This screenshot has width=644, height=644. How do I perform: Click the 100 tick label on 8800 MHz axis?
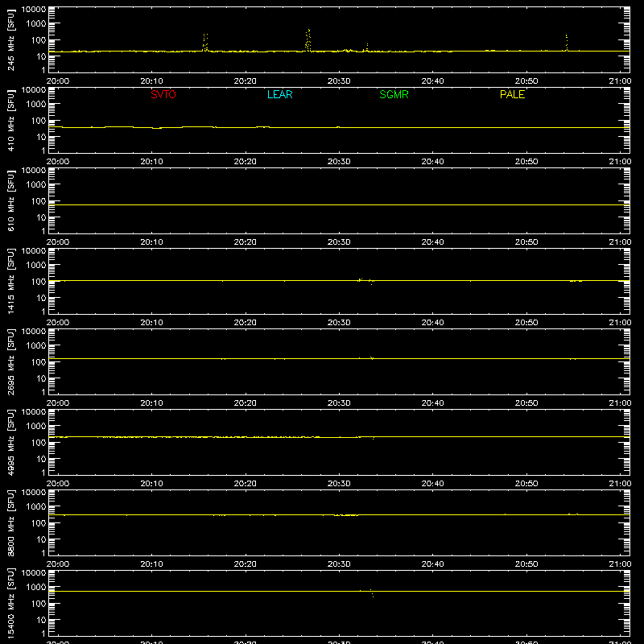[x=39, y=523]
